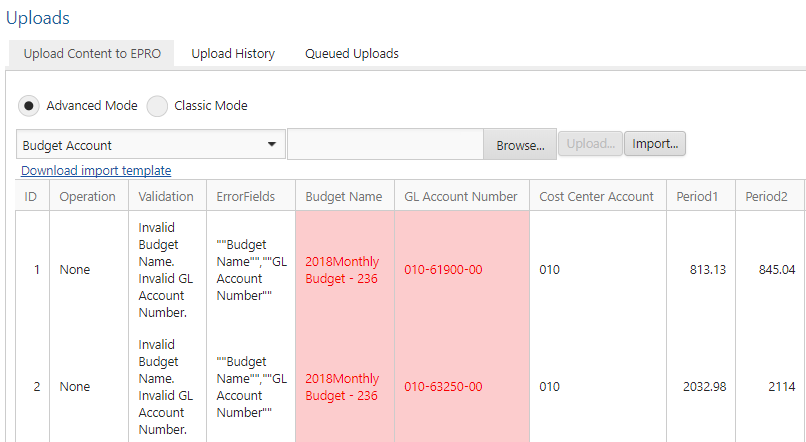Viewport: 806px width, 442px height.
Task: Open the Queued Uploads tab
Action: 351,54
